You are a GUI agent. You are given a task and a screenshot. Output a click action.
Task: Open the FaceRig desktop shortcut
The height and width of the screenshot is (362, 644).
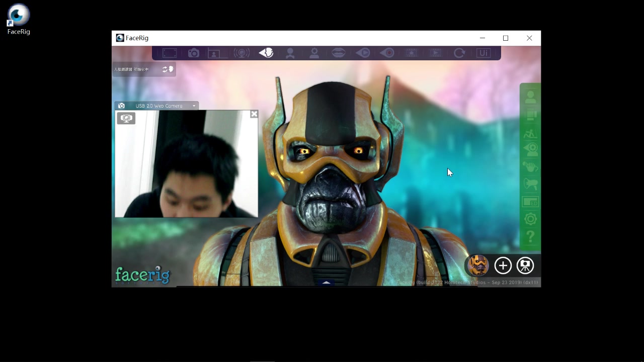pyautogui.click(x=19, y=20)
